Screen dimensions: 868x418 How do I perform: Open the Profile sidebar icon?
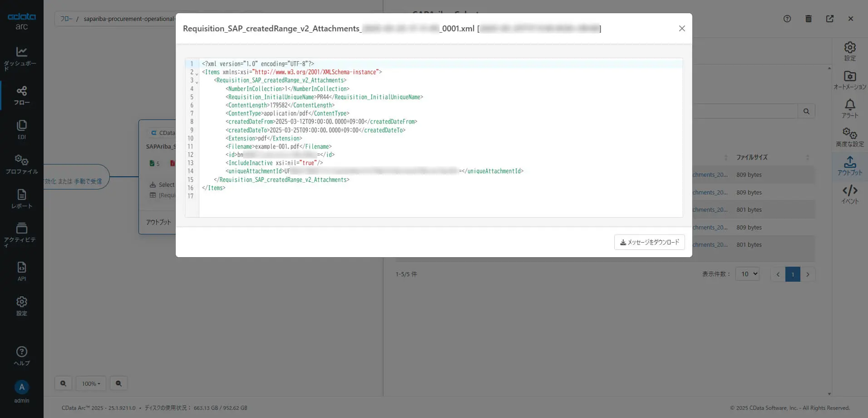(21, 164)
